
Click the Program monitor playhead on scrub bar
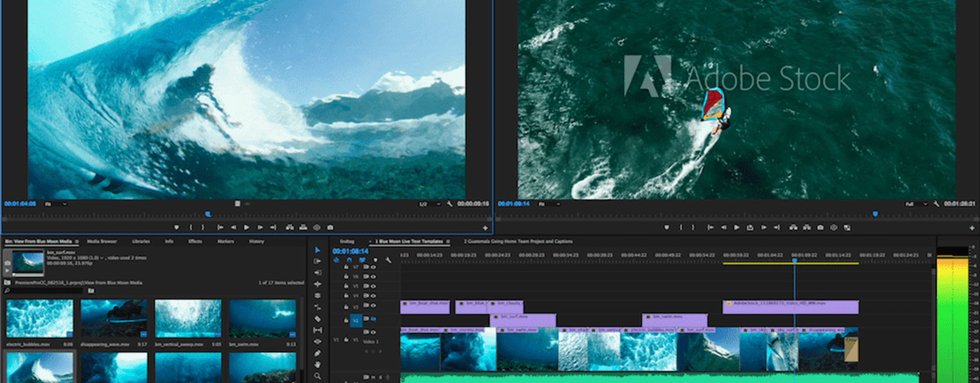click(875, 214)
